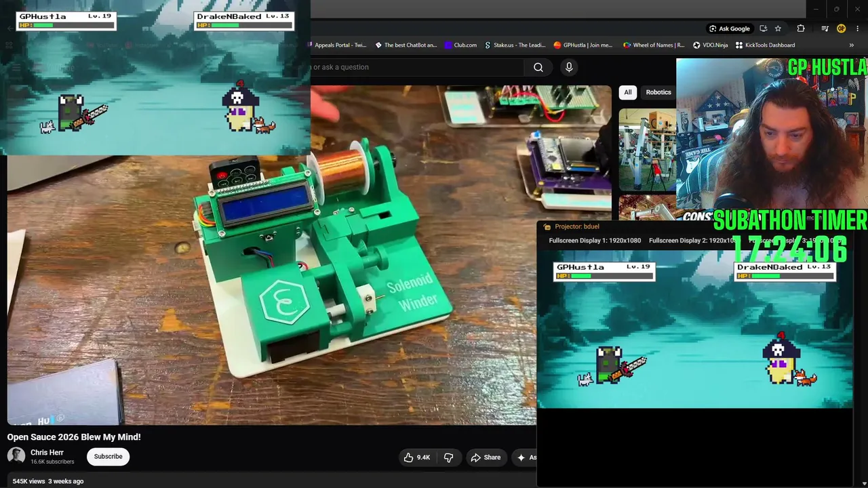868x488 pixels.
Task: Dislike the video with thumbs-down icon
Action: [x=448, y=457]
